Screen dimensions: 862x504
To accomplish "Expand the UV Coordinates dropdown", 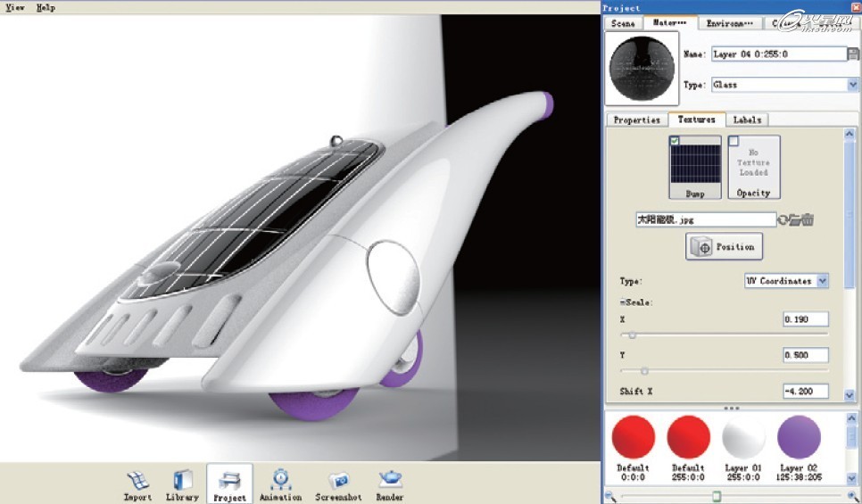I will tap(822, 281).
